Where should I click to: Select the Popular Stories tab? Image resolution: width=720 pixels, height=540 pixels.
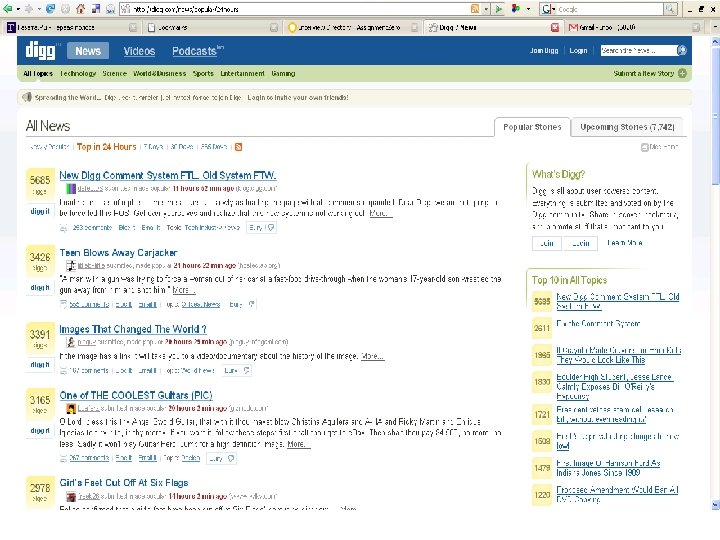pos(532,127)
